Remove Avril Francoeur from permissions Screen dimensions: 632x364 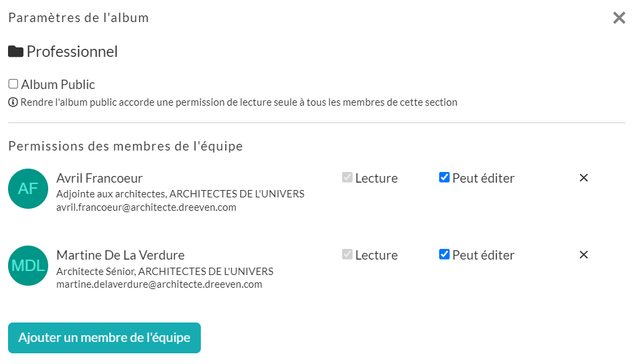click(x=583, y=177)
